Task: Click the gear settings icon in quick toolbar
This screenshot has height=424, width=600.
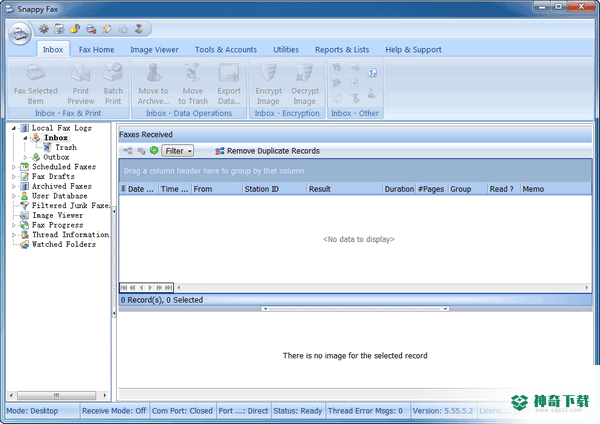Action: 44,29
